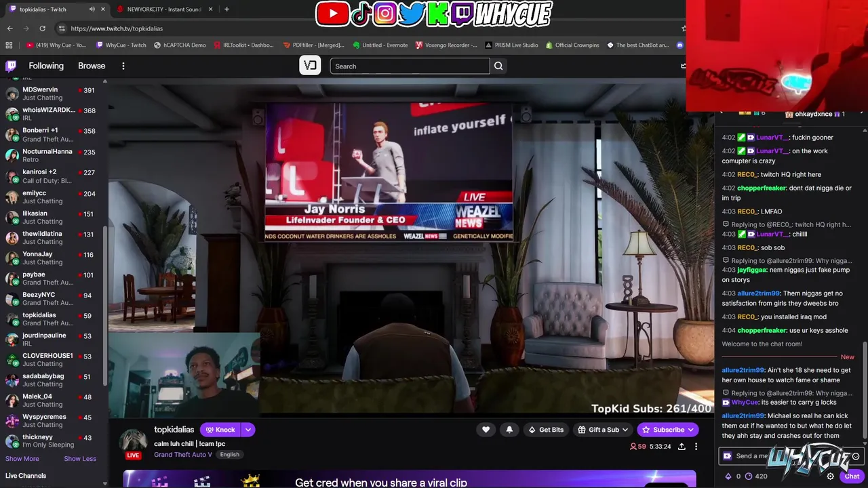Click the Twitch search box

410,66
